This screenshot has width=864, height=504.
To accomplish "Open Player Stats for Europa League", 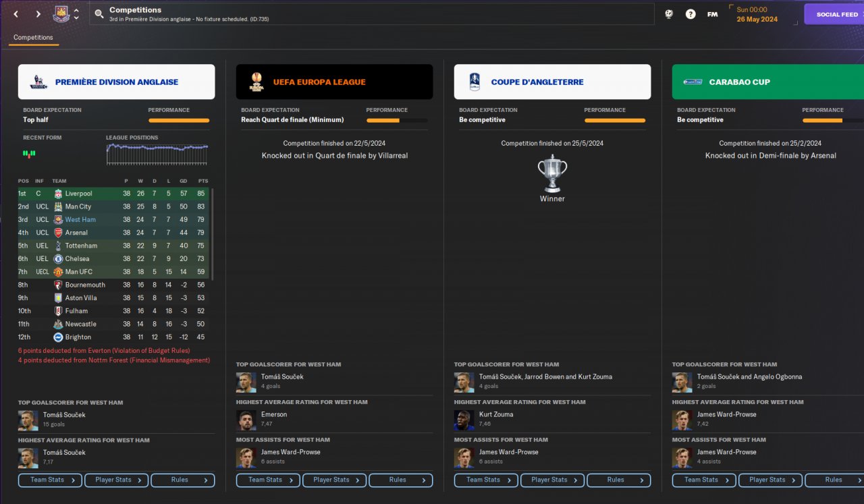I will point(335,480).
